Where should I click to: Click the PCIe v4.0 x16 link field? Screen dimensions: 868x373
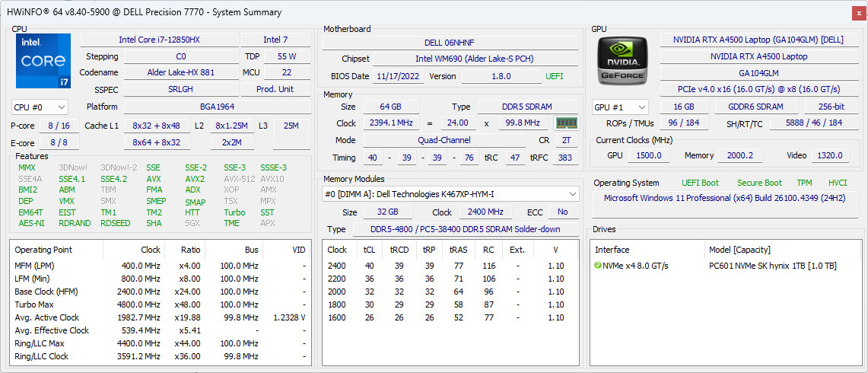point(758,89)
